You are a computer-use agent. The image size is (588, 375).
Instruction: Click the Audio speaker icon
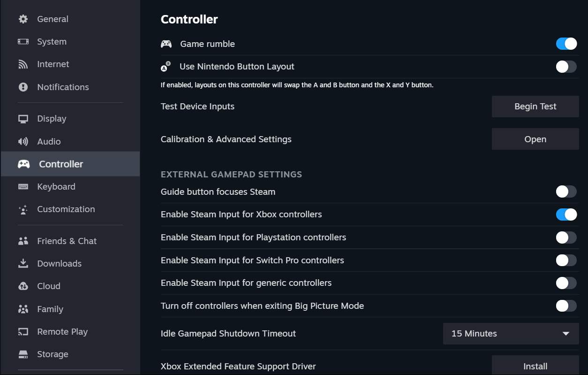click(23, 142)
